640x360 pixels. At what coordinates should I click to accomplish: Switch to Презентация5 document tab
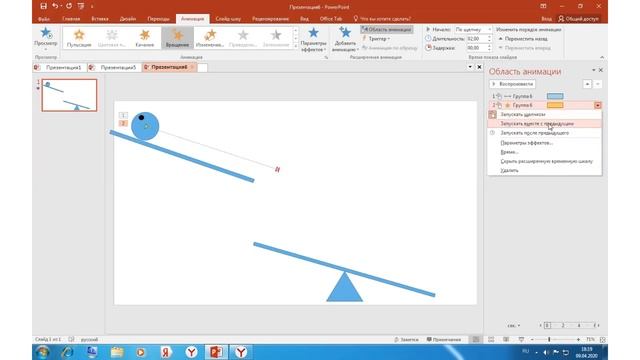tap(115, 67)
